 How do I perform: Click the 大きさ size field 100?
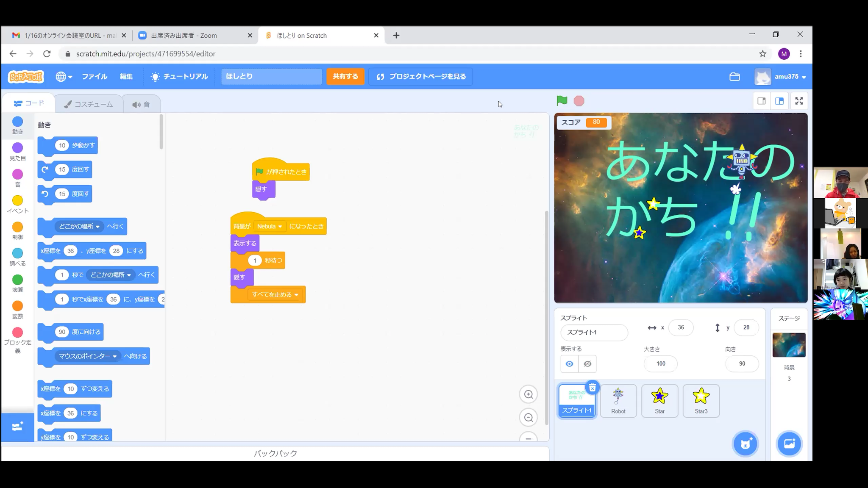(x=661, y=364)
